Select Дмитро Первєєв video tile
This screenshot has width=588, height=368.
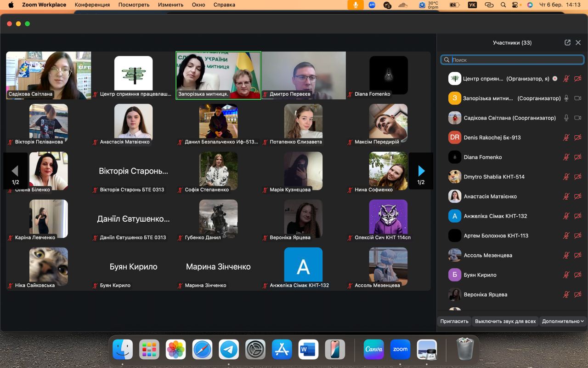pyautogui.click(x=304, y=75)
